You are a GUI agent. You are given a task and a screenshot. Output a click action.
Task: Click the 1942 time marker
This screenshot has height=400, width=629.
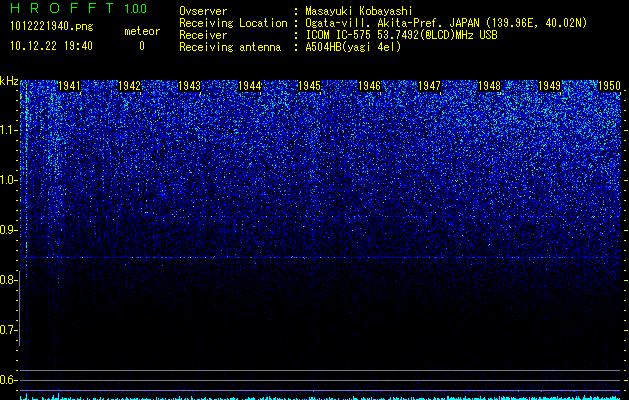130,85
